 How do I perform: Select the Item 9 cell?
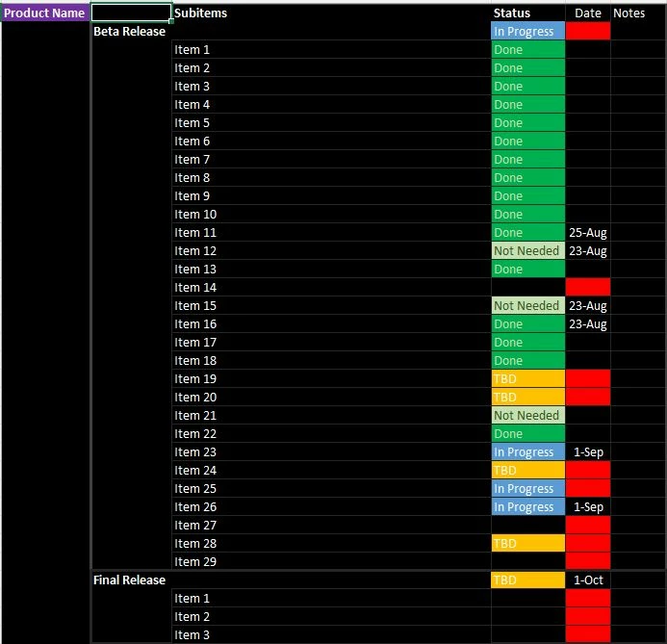pyautogui.click(x=331, y=196)
